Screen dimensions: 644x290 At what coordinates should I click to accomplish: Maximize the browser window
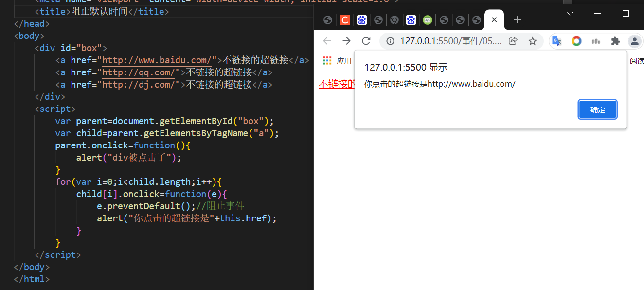(x=626, y=14)
